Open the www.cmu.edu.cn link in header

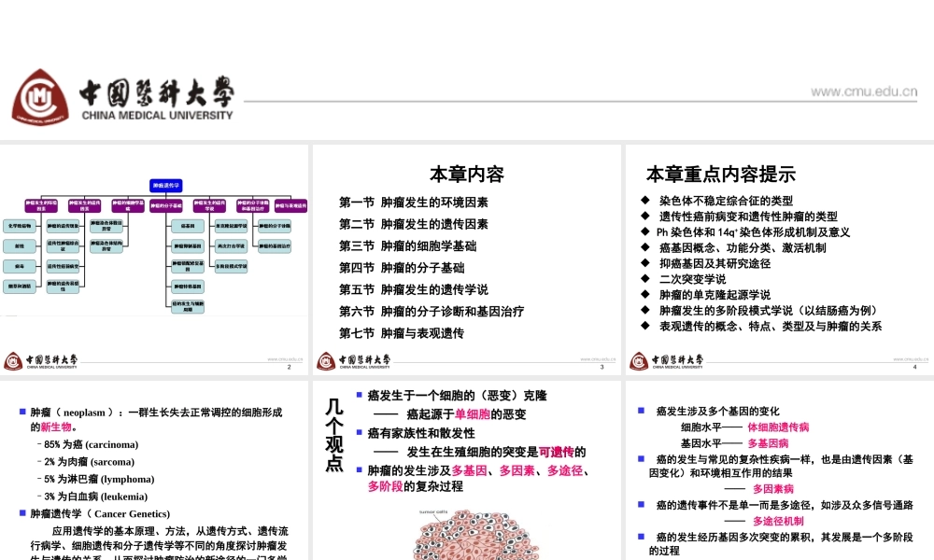(x=863, y=91)
